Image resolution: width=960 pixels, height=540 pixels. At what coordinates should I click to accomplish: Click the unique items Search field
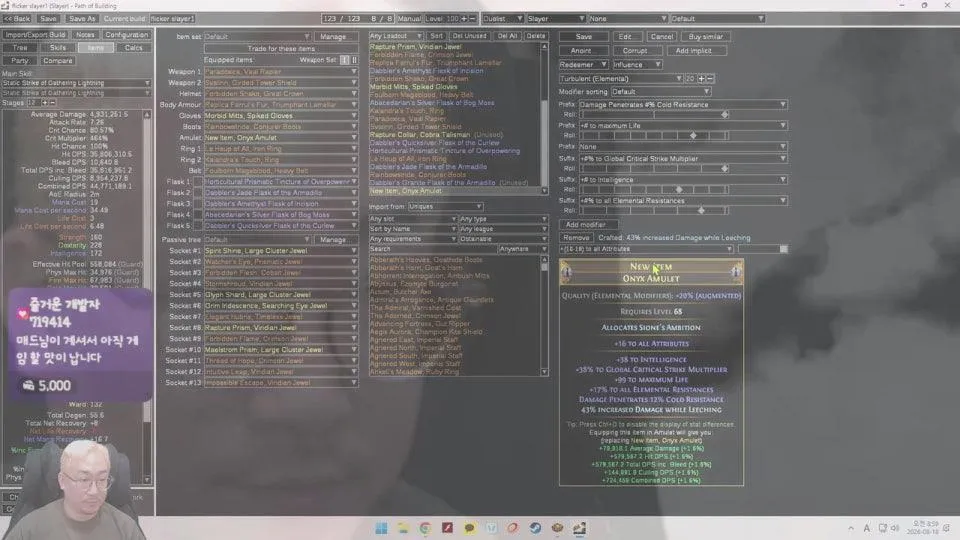(432, 249)
